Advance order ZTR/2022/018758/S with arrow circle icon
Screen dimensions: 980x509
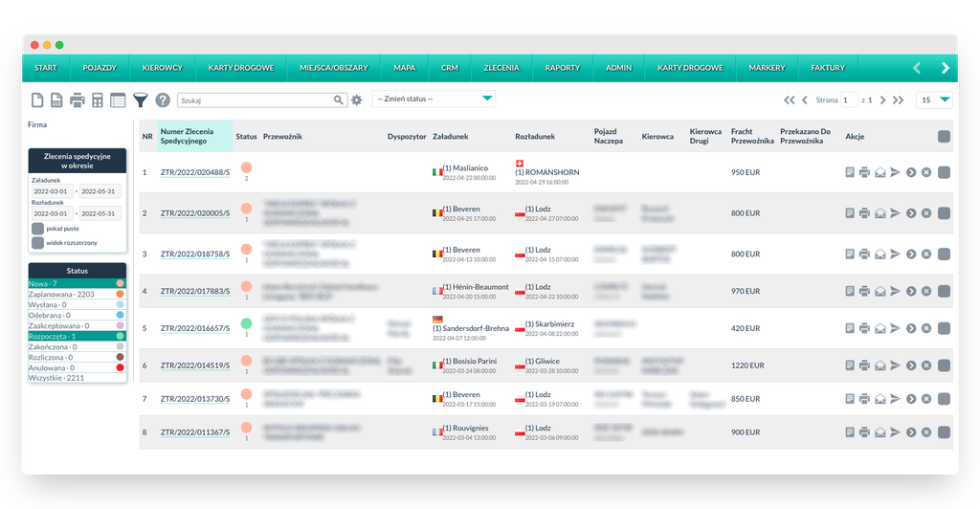[x=911, y=254]
